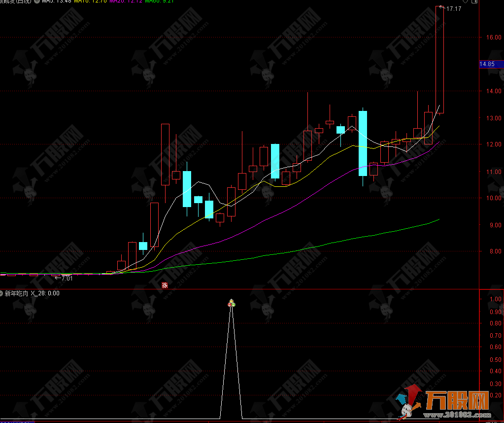Screen dimensions: 504x423
Task: Click the magenta MA20 value in the header
Action: pos(125,1)
